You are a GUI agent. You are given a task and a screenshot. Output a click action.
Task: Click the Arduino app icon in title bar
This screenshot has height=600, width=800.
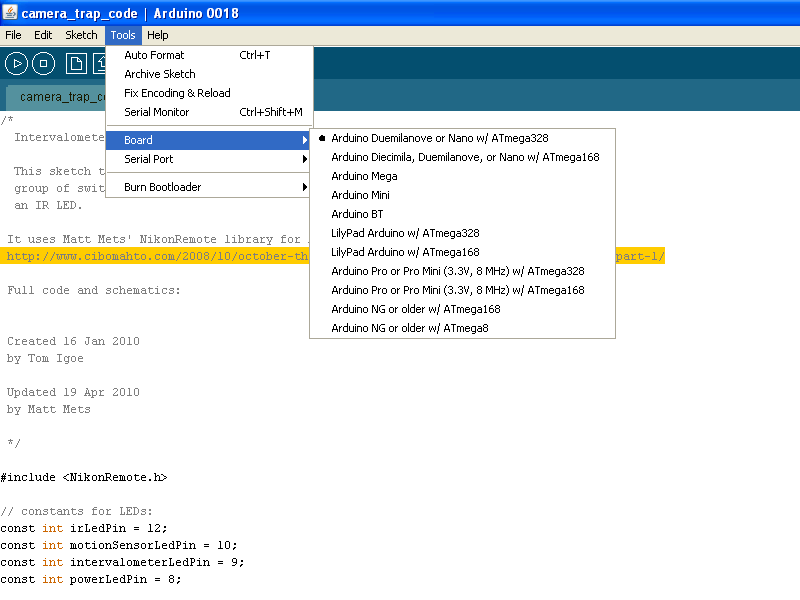10,12
